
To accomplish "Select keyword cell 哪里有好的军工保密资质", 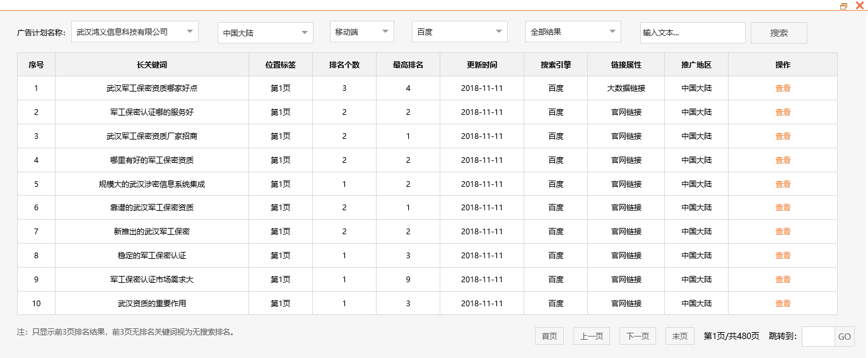I will click(x=152, y=160).
